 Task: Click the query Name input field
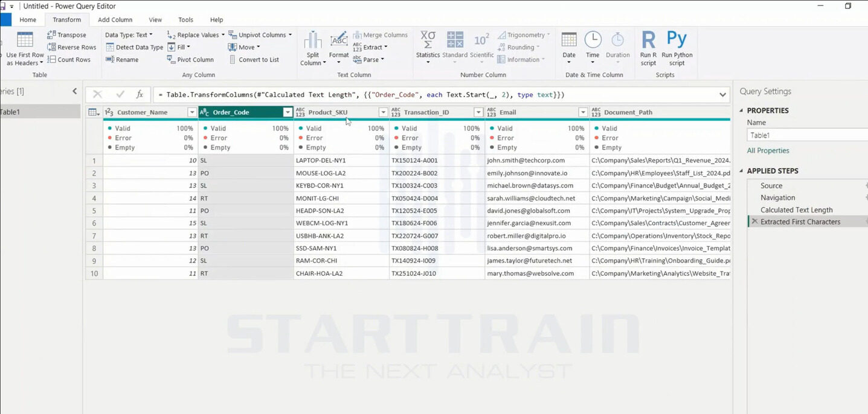[808, 135]
